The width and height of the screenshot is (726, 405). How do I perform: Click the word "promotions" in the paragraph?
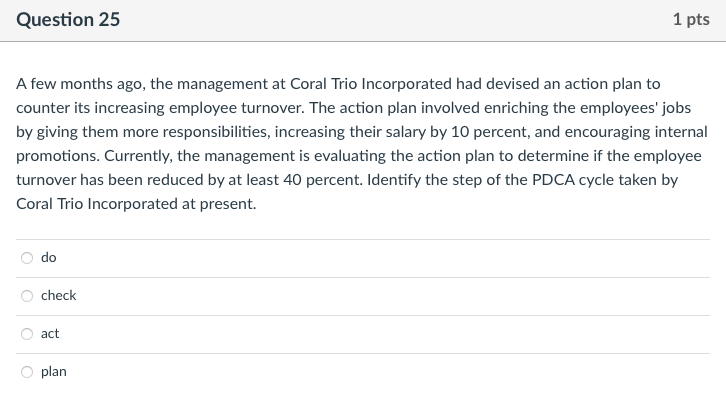point(56,156)
